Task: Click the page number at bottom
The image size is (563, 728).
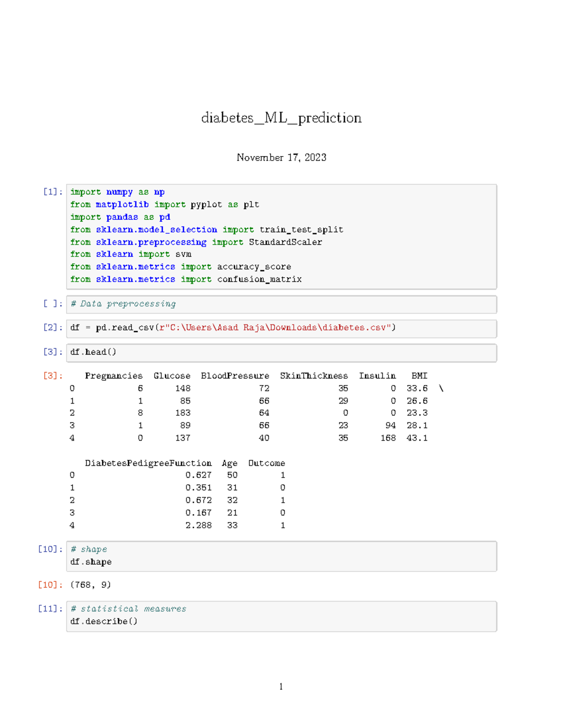Action: click(x=281, y=687)
